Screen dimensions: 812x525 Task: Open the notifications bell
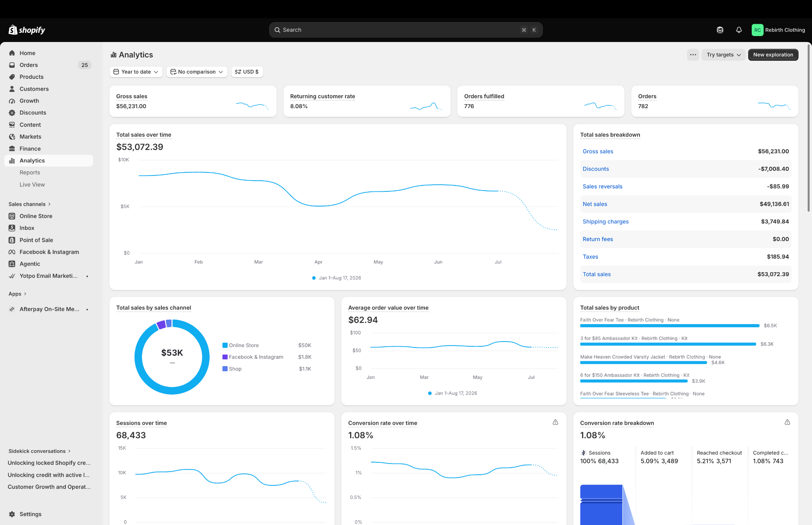[739, 30]
